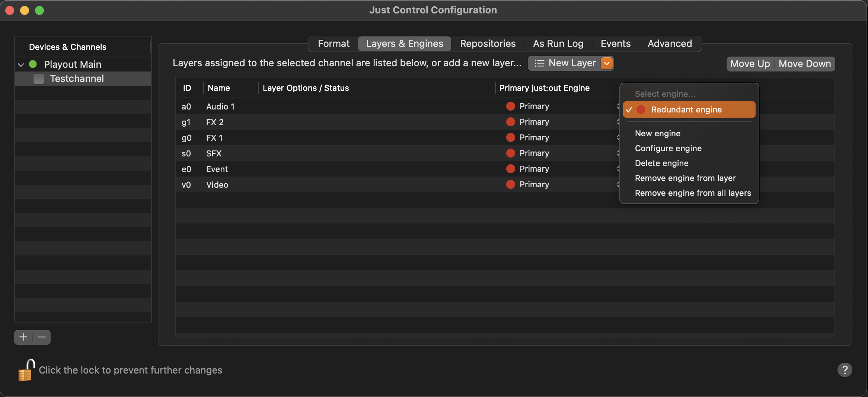Click the red status dot on Video row
Screen dimensions: 868x397
coord(511,184)
